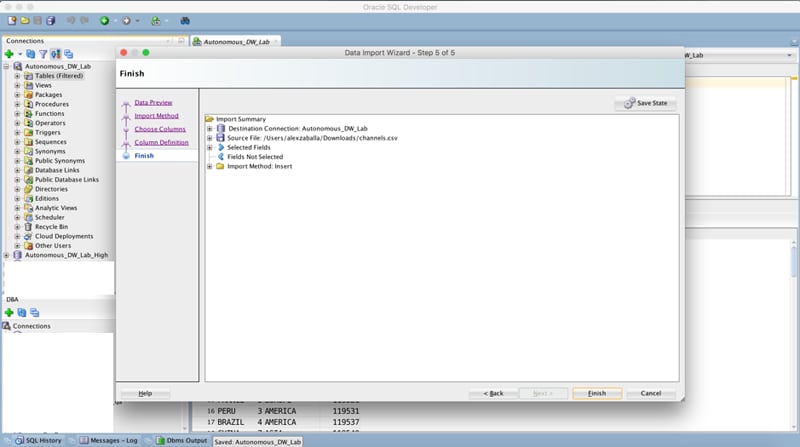The height and width of the screenshot is (447, 800).
Task: Open the binoculars find database object icon
Action: pos(185,20)
